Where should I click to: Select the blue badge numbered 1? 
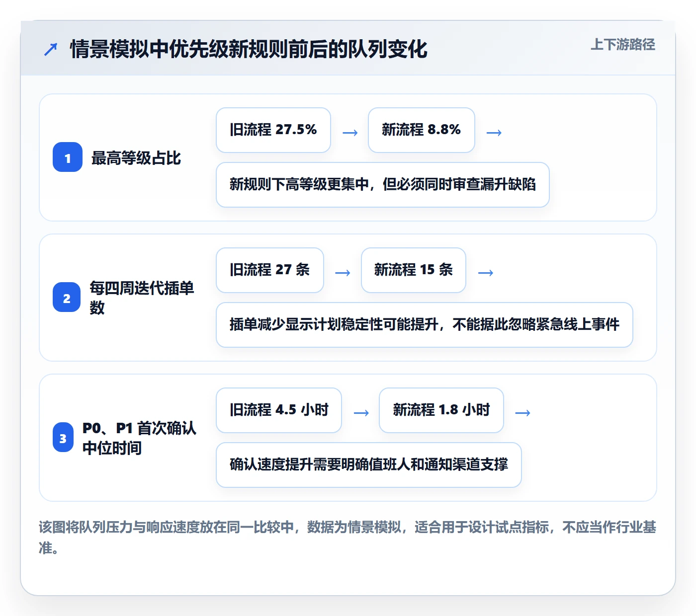[68, 157]
